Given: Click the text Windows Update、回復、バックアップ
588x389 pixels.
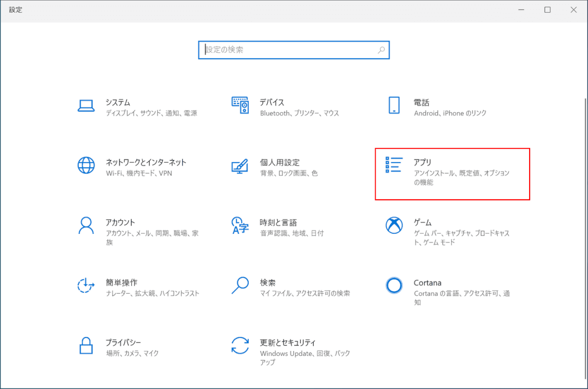Looking at the screenshot, I should 305,358.
